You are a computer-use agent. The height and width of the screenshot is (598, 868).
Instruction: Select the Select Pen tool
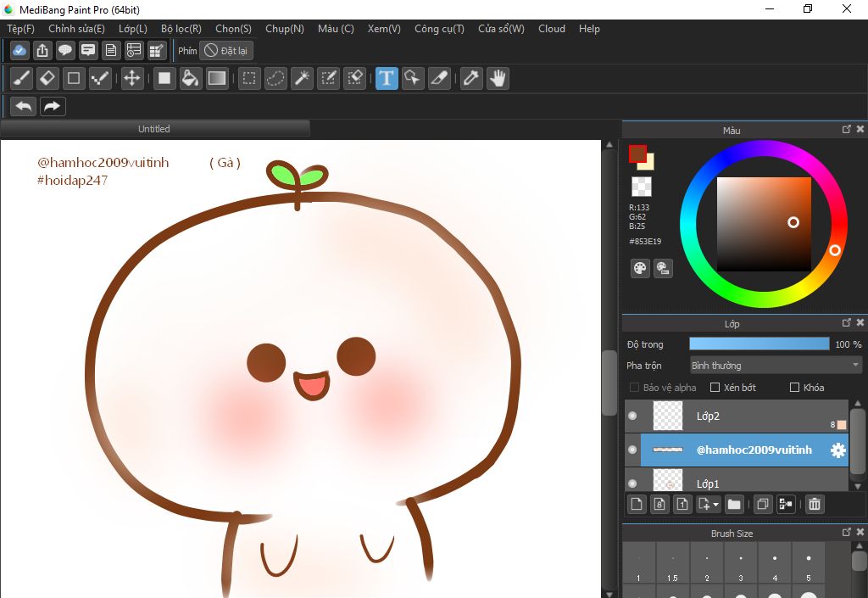point(328,79)
